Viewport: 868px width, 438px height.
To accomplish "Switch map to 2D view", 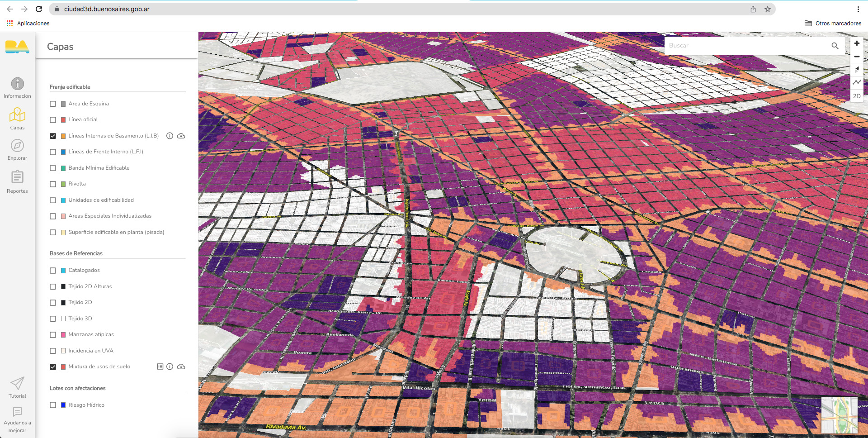I will click(x=857, y=96).
